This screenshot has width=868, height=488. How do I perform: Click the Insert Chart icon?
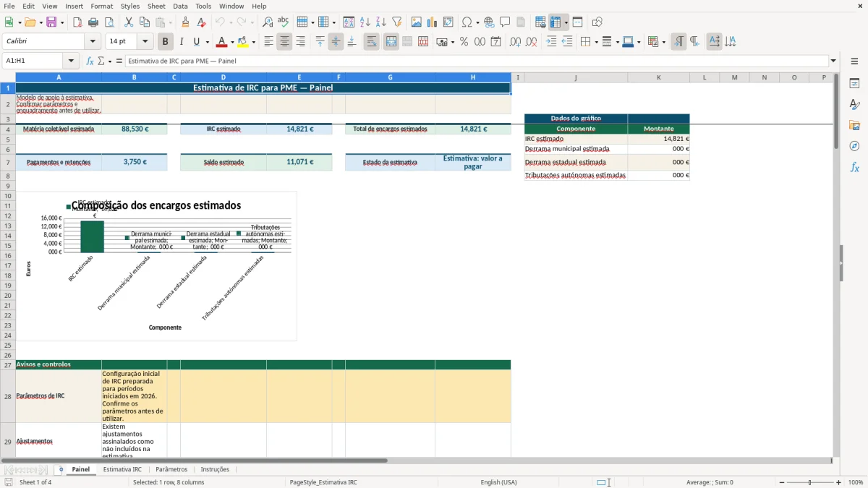(433, 22)
